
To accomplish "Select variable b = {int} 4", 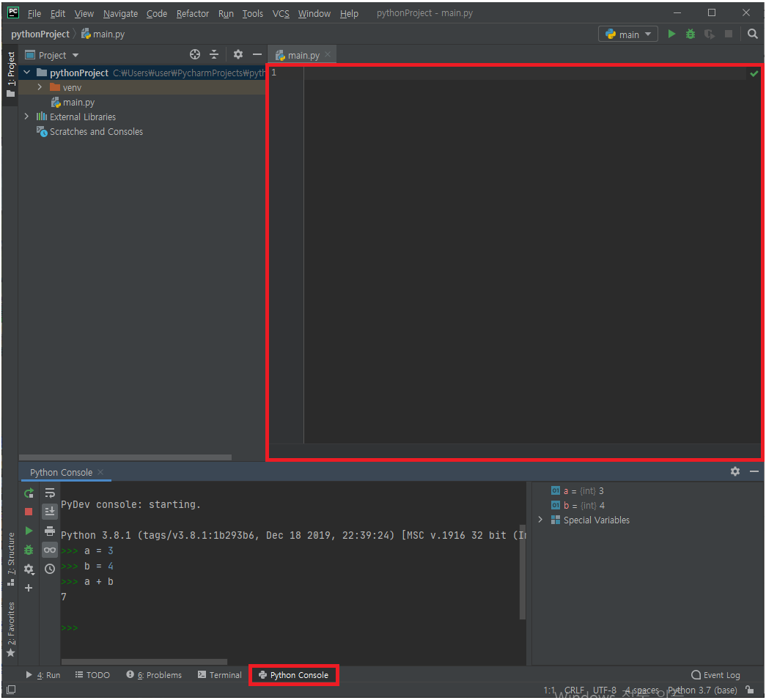I will point(578,506).
